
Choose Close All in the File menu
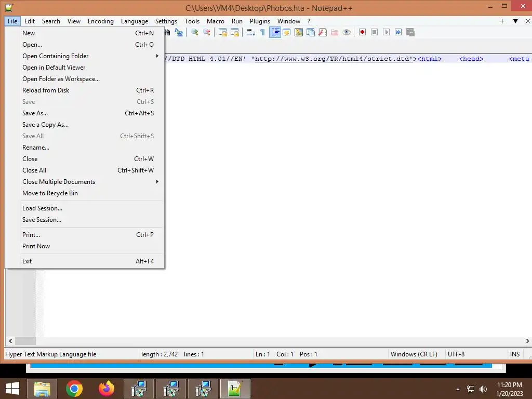(88, 170)
